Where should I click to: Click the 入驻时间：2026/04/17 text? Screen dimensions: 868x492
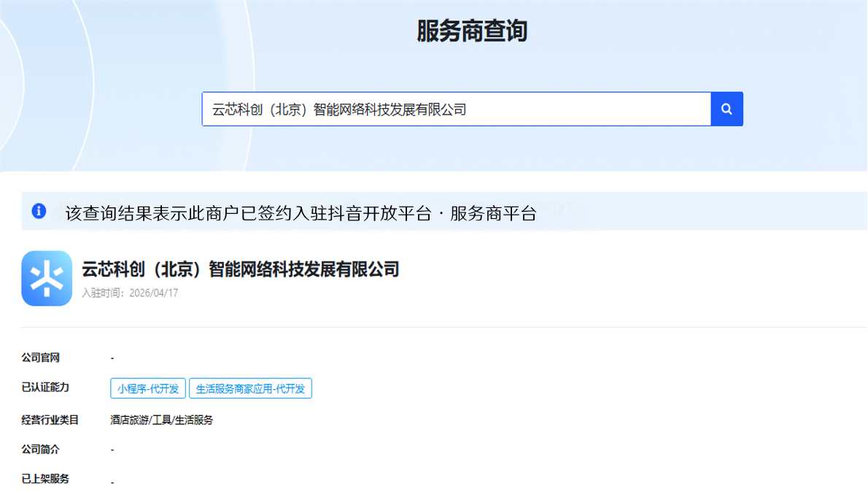[130, 293]
